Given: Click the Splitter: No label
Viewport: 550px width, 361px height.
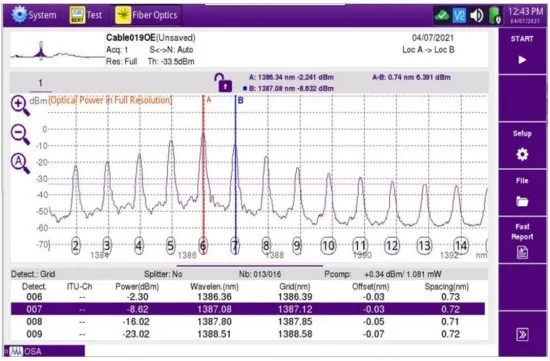Looking at the screenshot, I should (163, 274).
